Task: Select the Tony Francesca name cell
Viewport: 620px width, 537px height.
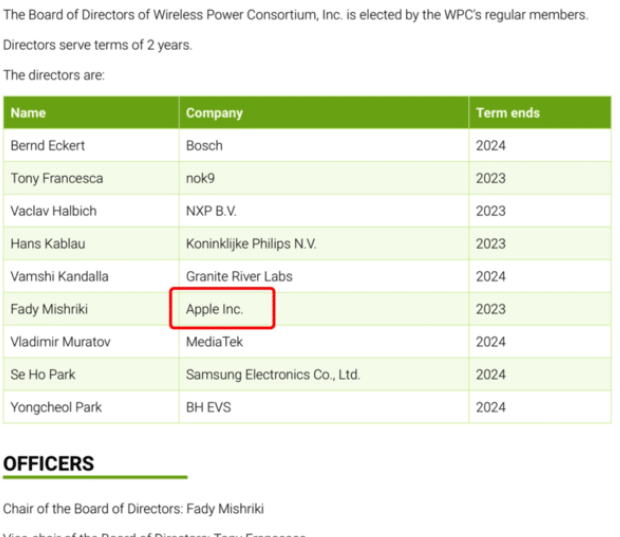Action: 91,178
